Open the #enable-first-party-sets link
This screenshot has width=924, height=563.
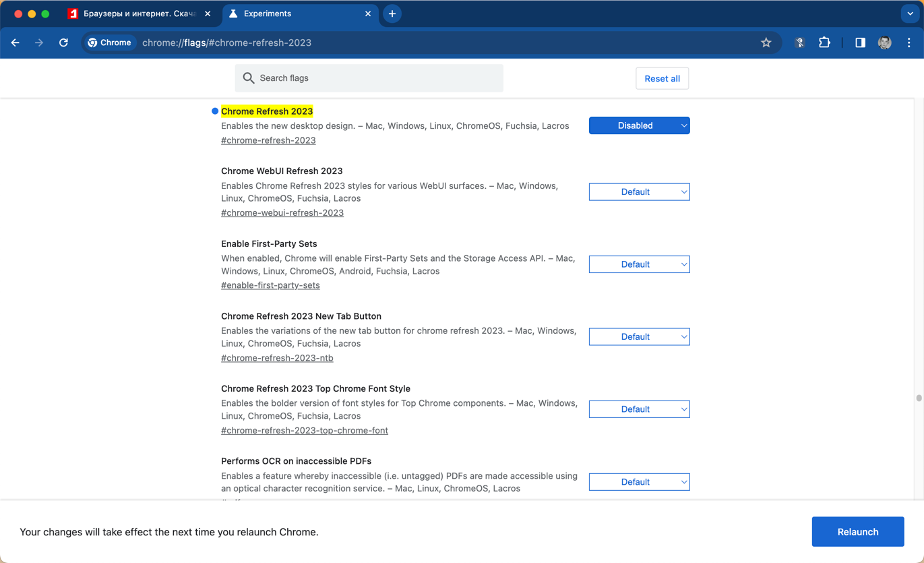(270, 285)
